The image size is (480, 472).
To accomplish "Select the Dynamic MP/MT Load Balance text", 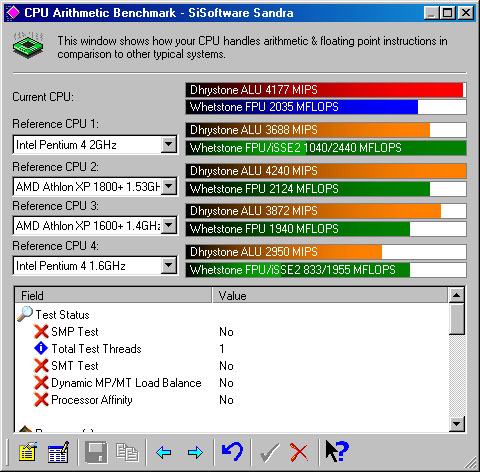I will 126,383.
